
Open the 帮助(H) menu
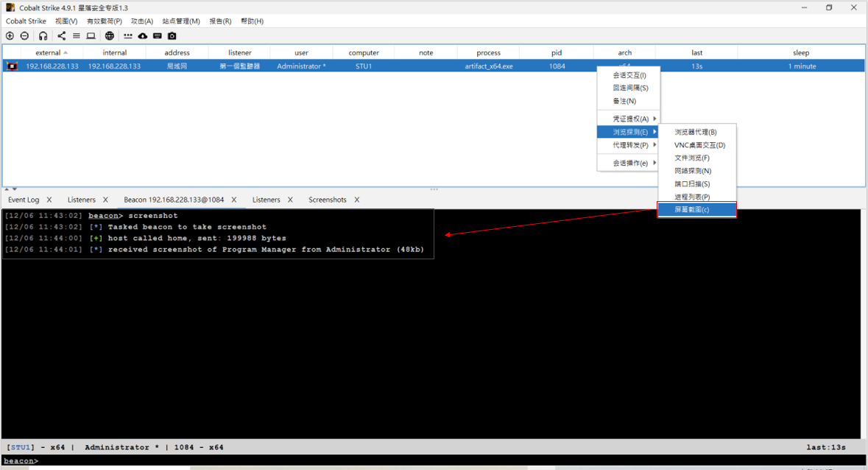252,21
